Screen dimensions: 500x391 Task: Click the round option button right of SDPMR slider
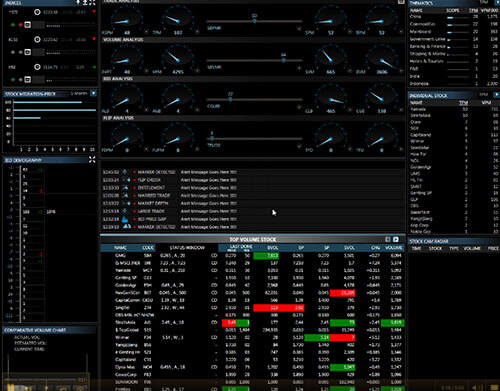coord(299,29)
